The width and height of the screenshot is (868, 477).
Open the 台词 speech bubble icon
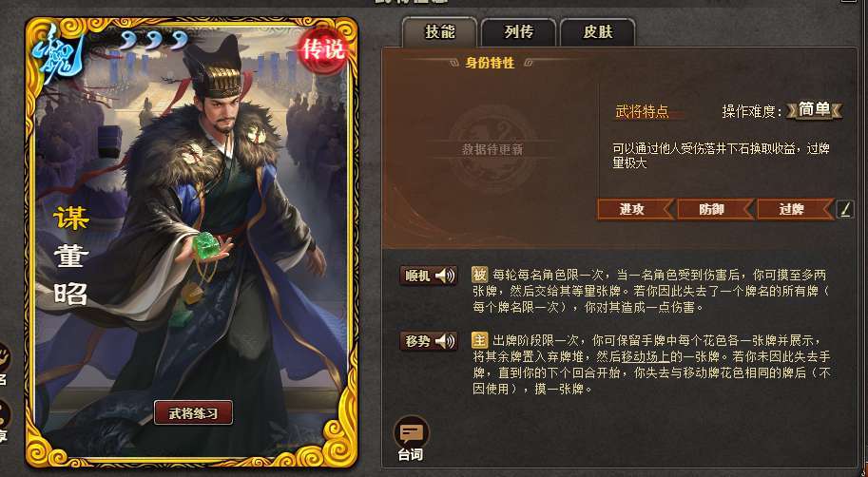412,432
